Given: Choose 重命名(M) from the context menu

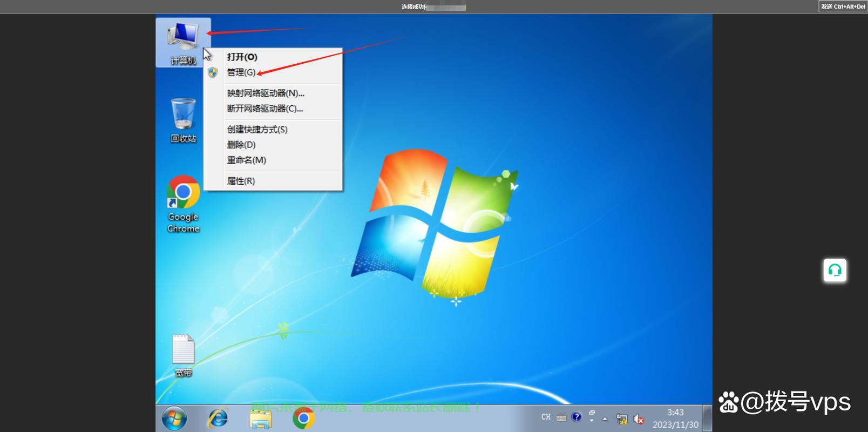Looking at the screenshot, I should coord(274,160).
